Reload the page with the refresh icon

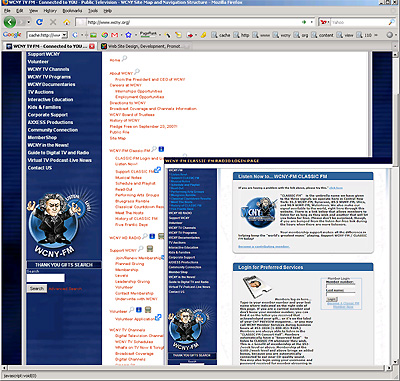coord(39,22)
